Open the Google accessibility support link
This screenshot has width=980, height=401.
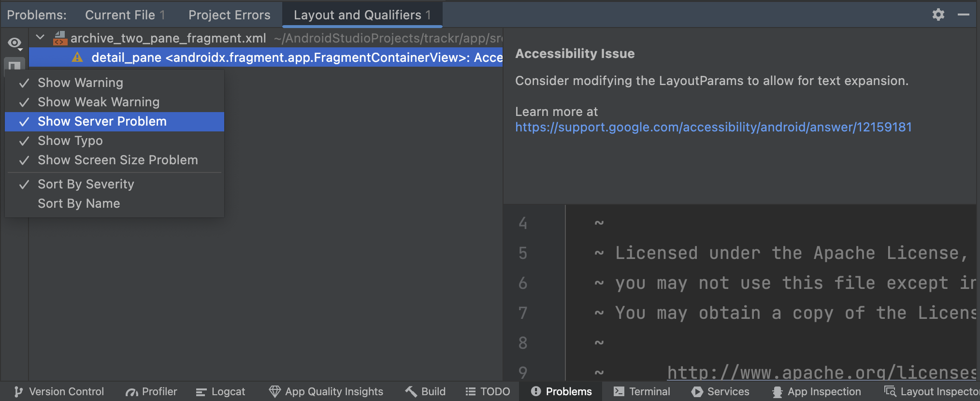click(x=713, y=127)
